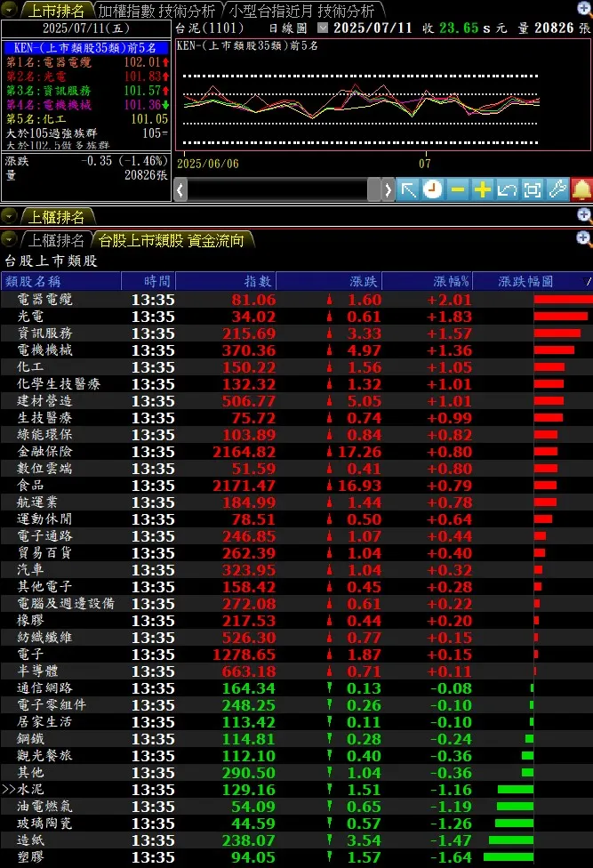Select the 油電燃氣 sector row
Screen dimensions: 593x868
click(x=297, y=806)
